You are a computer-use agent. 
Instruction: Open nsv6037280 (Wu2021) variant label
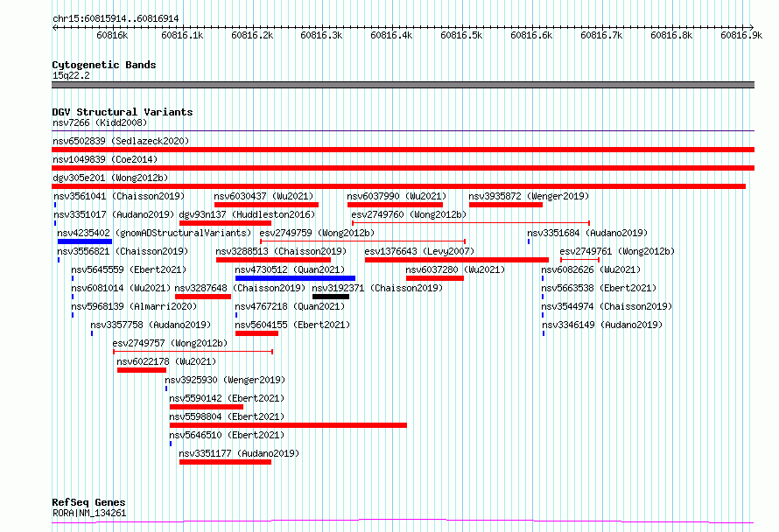click(x=455, y=269)
